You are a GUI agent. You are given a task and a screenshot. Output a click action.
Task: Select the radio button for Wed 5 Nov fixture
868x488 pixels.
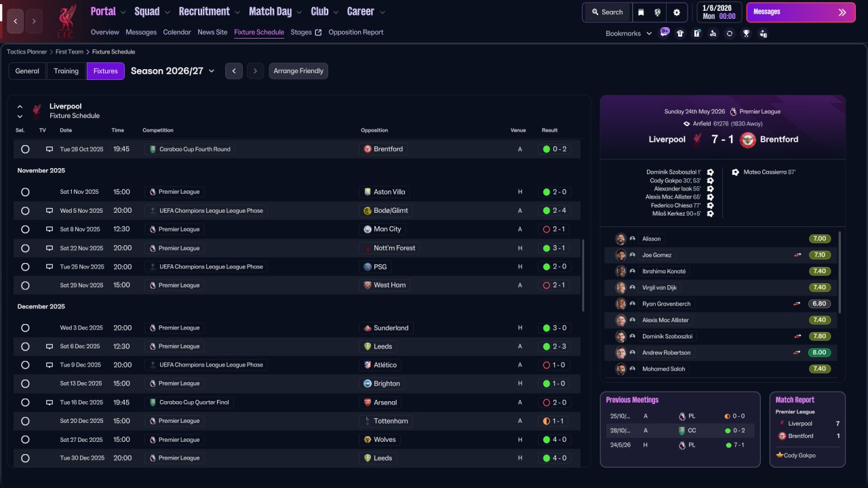[x=25, y=211]
